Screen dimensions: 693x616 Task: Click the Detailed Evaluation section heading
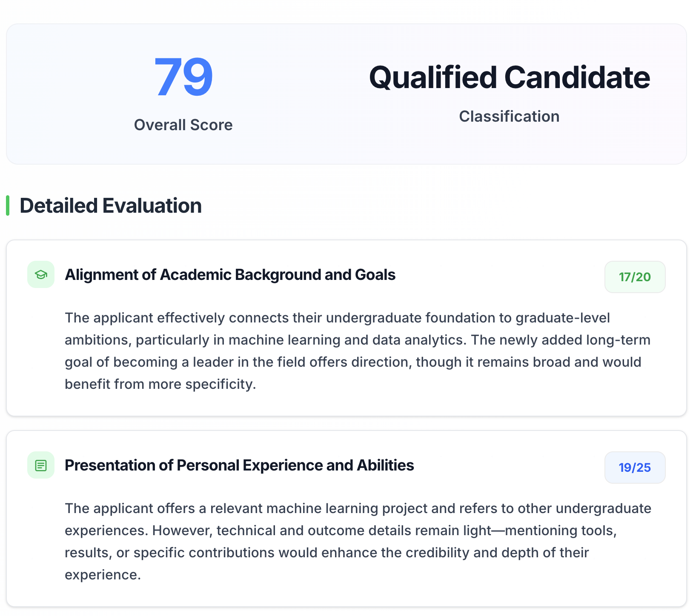tap(111, 206)
